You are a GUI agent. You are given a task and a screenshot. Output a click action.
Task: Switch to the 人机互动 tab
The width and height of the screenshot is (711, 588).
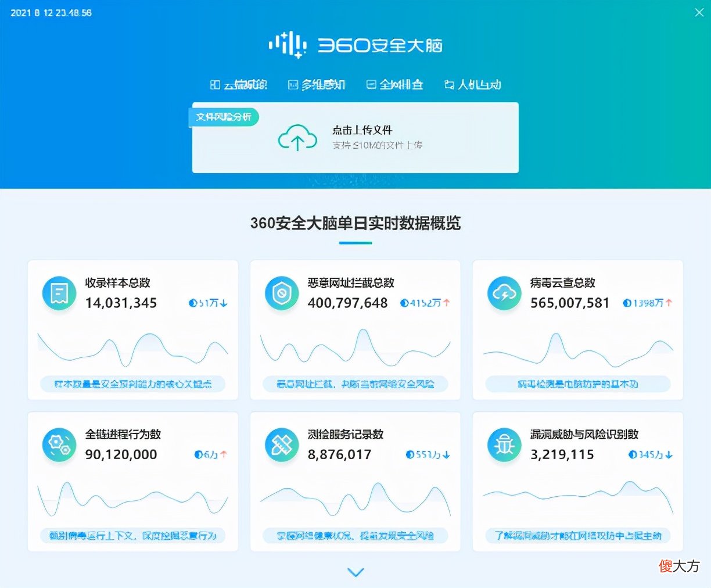473,85
